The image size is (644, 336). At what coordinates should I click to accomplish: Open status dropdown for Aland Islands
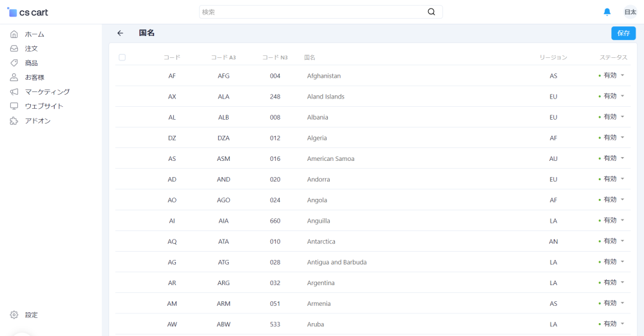(x=612, y=96)
